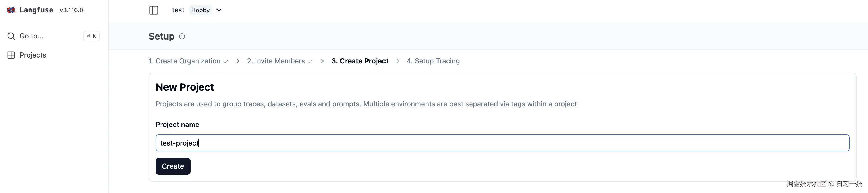Toggle the sidebar panel icon

[154, 10]
